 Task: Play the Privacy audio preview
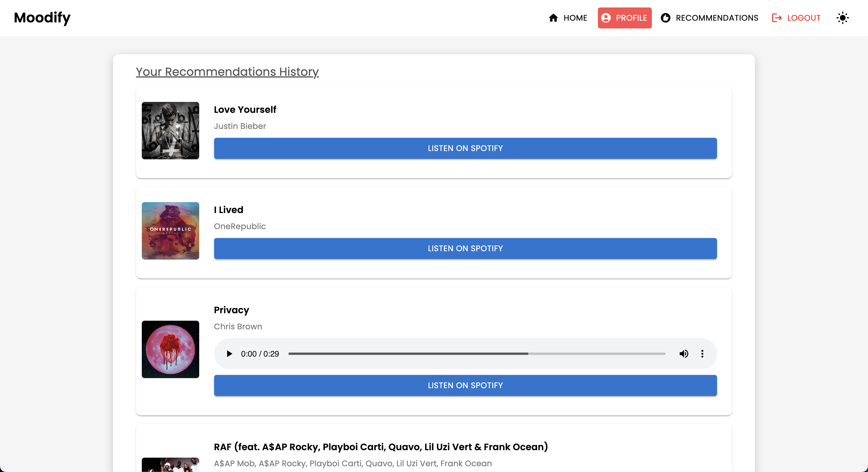point(229,354)
